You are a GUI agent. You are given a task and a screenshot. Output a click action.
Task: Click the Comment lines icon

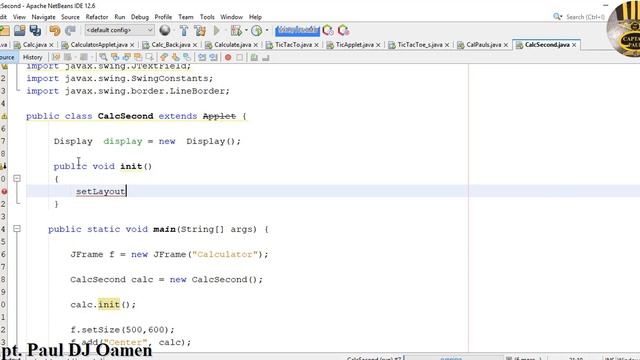(254, 58)
